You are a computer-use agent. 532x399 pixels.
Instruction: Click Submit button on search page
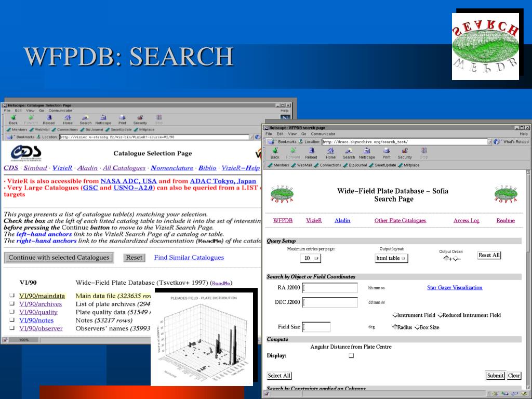pyautogui.click(x=495, y=375)
